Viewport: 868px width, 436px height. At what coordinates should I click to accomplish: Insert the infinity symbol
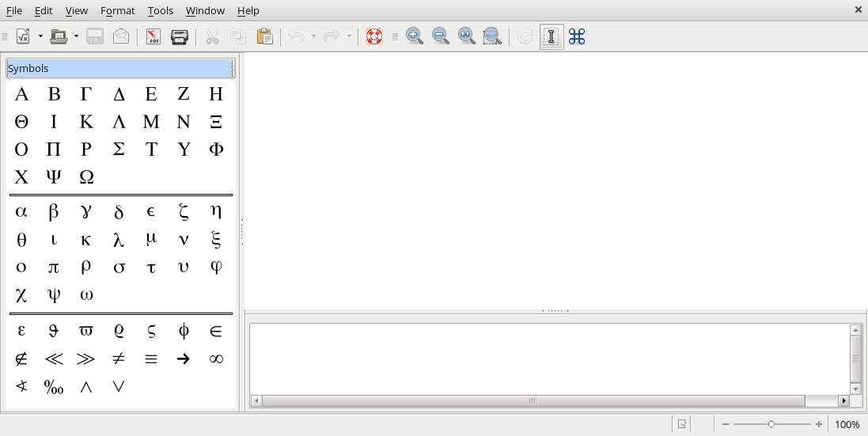click(216, 359)
